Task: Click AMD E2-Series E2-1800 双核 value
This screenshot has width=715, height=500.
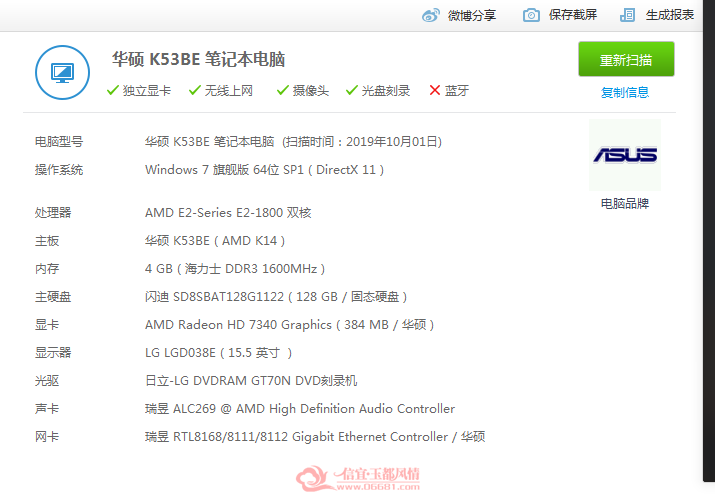Action: [x=228, y=213]
